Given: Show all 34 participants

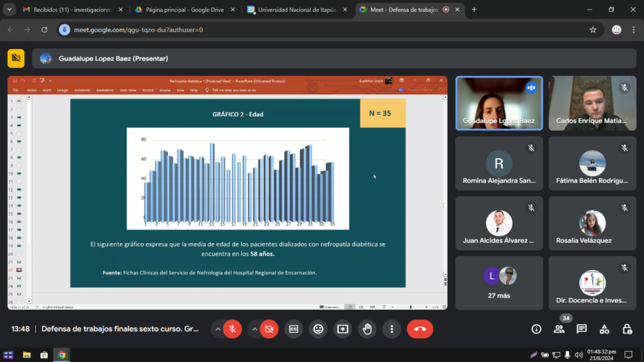Looking at the screenshot, I should tap(559, 329).
